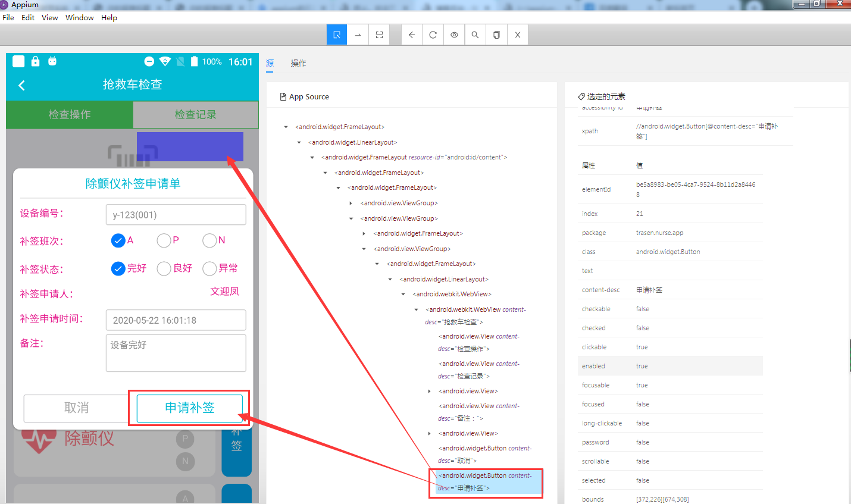
Task: Select the Button node with content-desc 取消
Action: (x=485, y=455)
